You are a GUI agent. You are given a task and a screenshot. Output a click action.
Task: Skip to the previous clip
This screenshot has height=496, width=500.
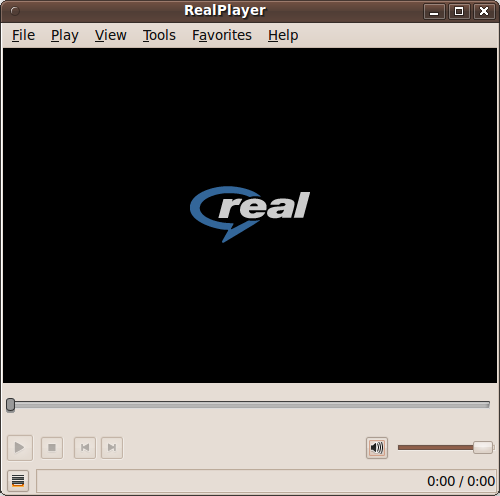coord(85,448)
